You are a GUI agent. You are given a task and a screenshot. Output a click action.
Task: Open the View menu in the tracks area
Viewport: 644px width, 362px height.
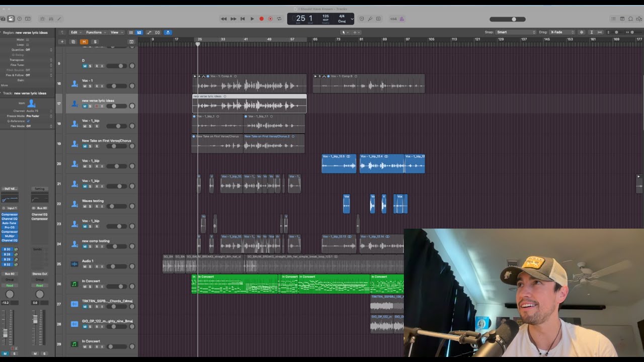pyautogui.click(x=116, y=32)
